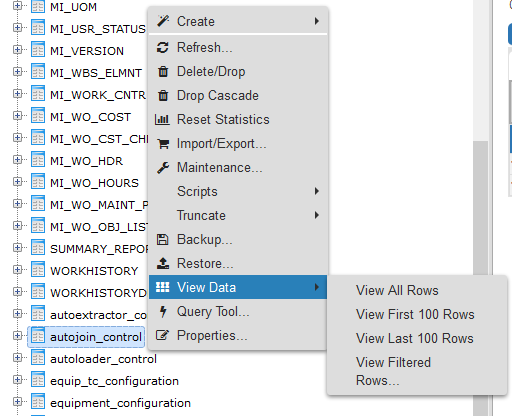Screen dimensions: 512x416
Task: Expand the autoloader_control tree node
Action: point(17,358)
